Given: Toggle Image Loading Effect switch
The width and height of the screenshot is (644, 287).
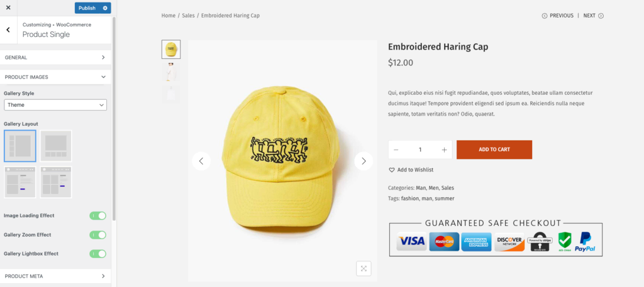Looking at the screenshot, I should pyautogui.click(x=97, y=215).
